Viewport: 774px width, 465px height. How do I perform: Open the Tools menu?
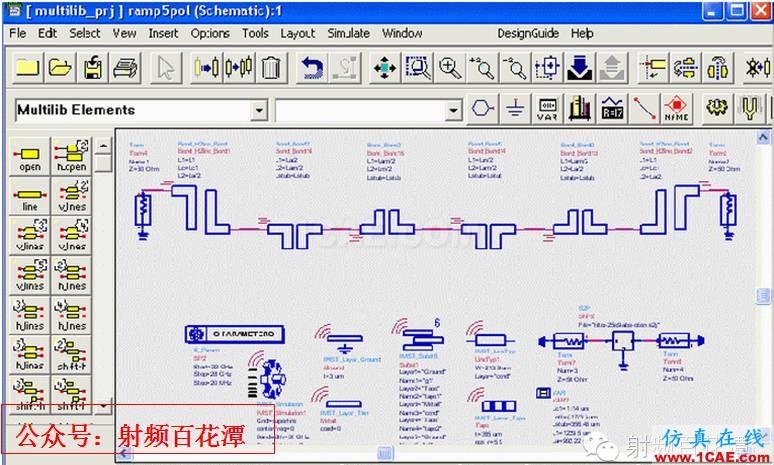coord(255,33)
